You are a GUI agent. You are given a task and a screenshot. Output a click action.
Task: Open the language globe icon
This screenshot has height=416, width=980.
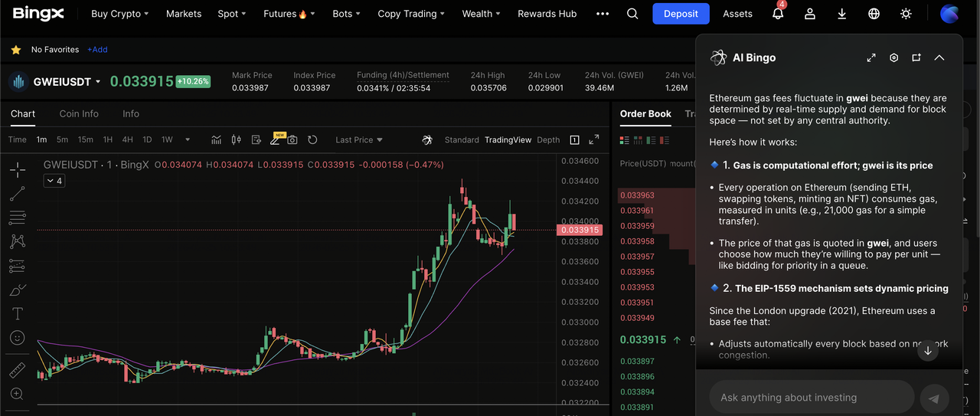tap(874, 14)
